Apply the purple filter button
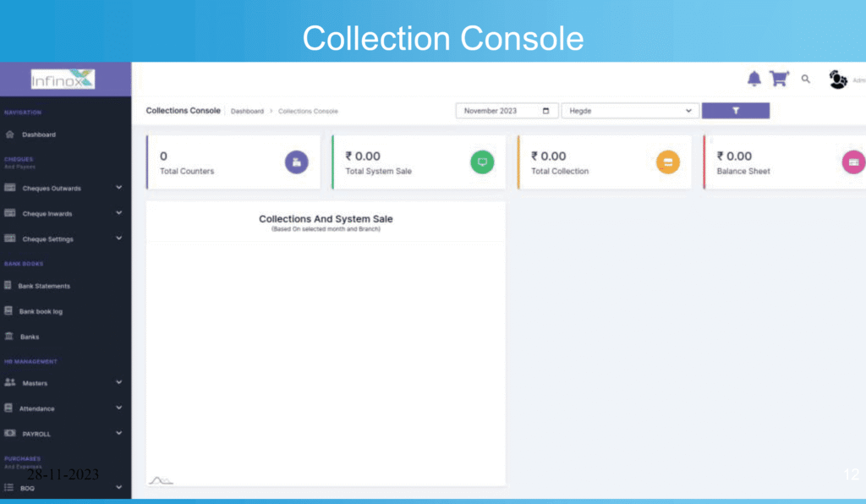 (735, 111)
